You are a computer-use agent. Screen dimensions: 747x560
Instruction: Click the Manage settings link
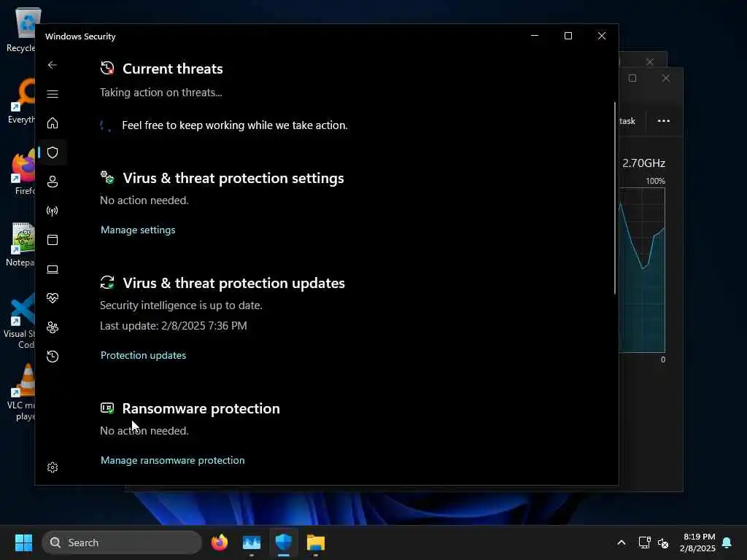(x=138, y=230)
